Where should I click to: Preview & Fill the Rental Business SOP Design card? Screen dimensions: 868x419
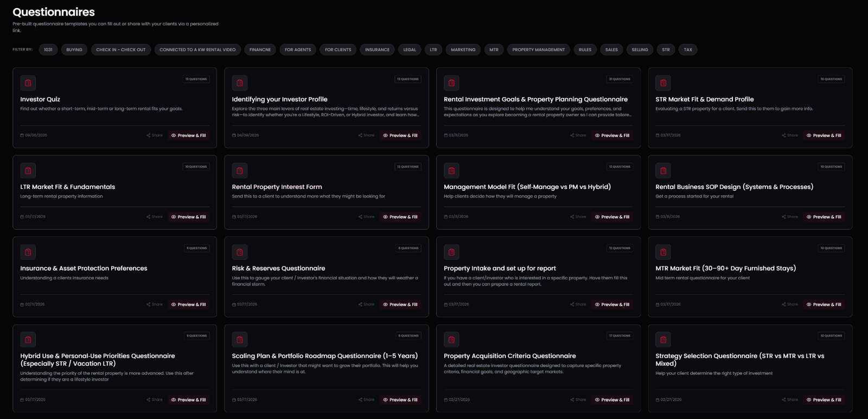pyautogui.click(x=824, y=217)
